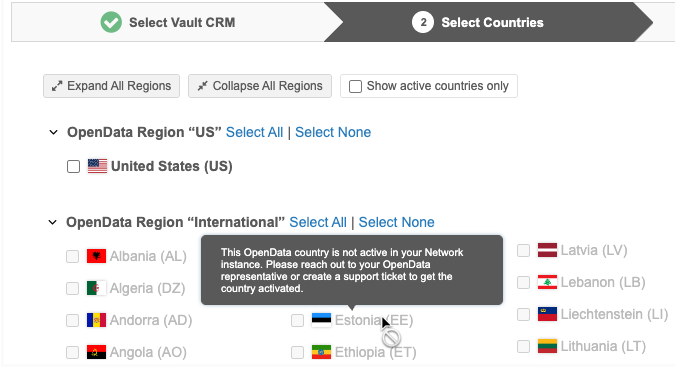Collapse the OpenData Region "International" section

[53, 222]
